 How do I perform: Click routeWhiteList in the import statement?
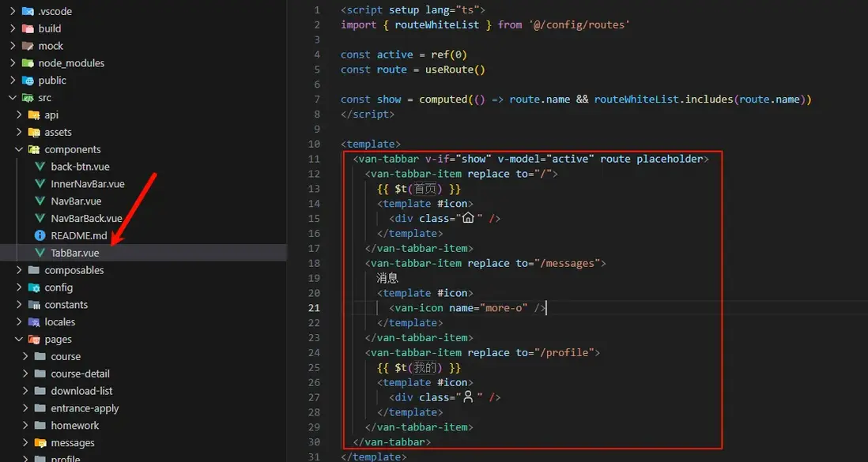pyautogui.click(x=437, y=25)
